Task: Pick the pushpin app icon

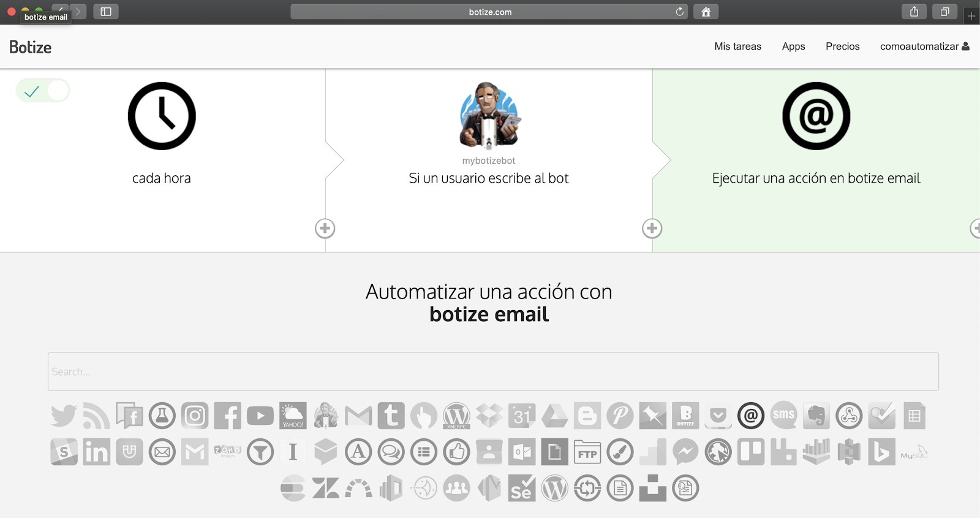Action: (653, 416)
